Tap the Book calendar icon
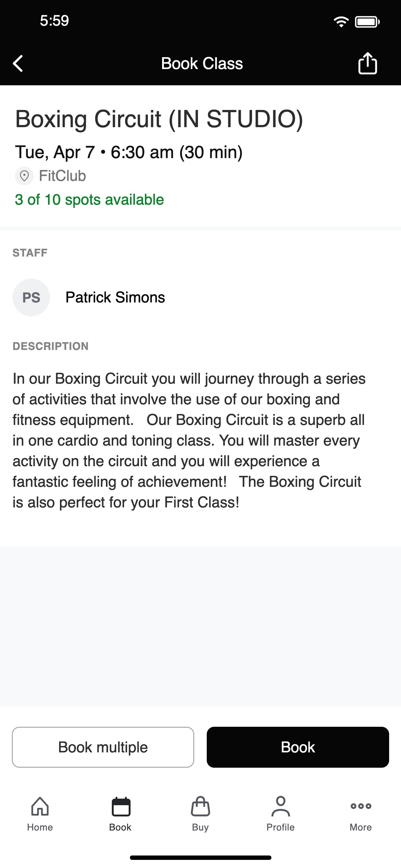 (x=121, y=806)
